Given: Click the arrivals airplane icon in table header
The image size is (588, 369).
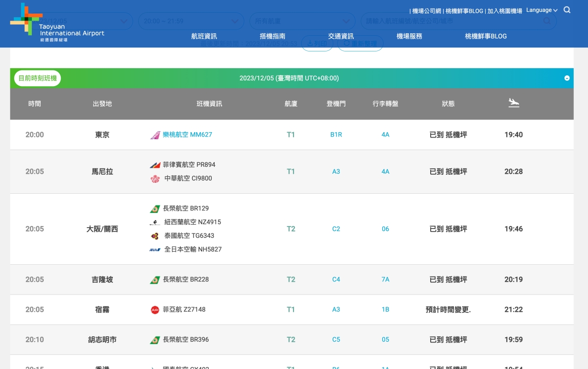Looking at the screenshot, I should coord(514,103).
